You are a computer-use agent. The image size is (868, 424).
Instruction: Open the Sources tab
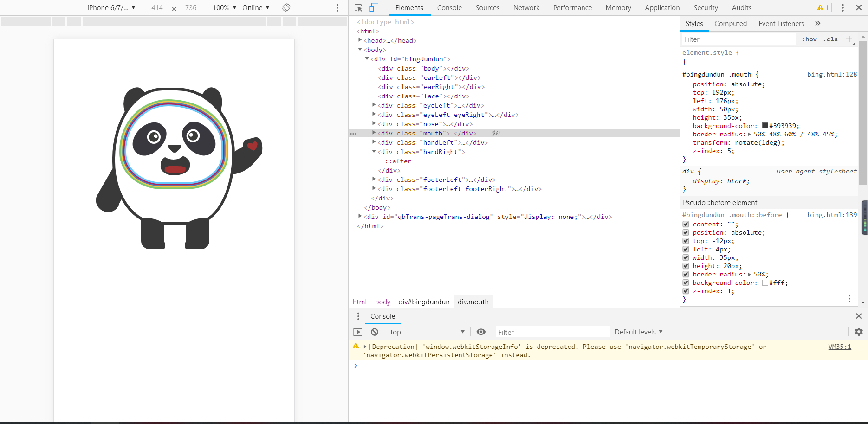[487, 8]
